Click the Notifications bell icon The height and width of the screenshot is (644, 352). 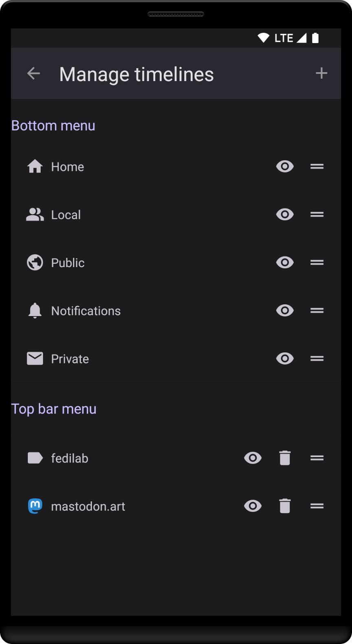pos(35,311)
